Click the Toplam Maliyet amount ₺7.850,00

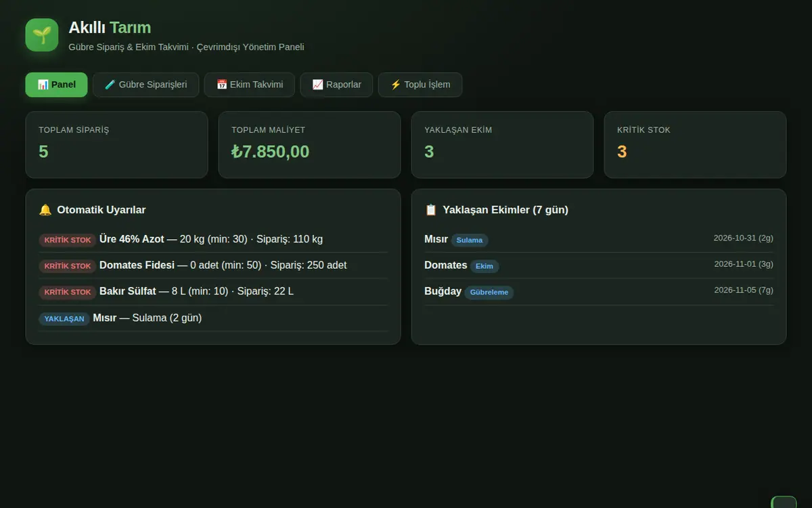tap(271, 152)
